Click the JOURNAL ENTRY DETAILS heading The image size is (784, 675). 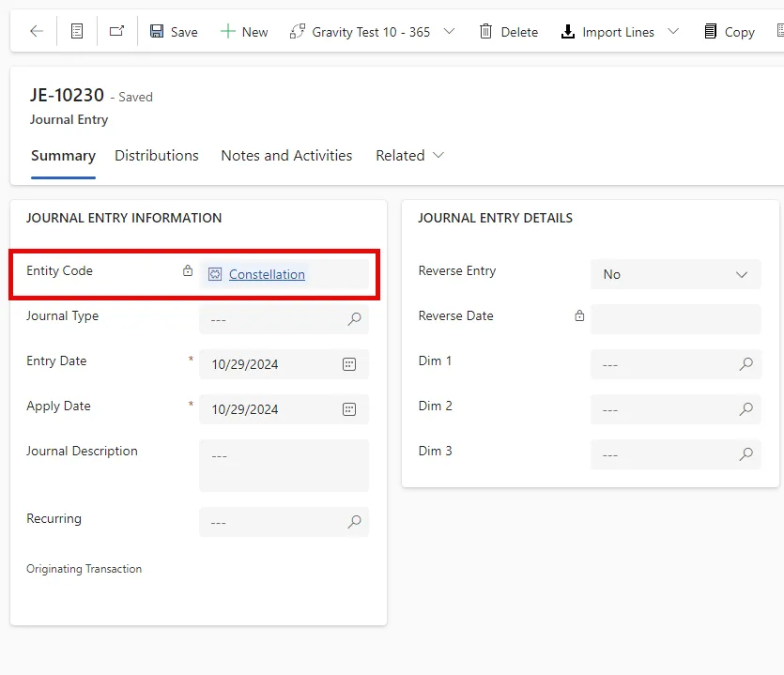pos(496,218)
